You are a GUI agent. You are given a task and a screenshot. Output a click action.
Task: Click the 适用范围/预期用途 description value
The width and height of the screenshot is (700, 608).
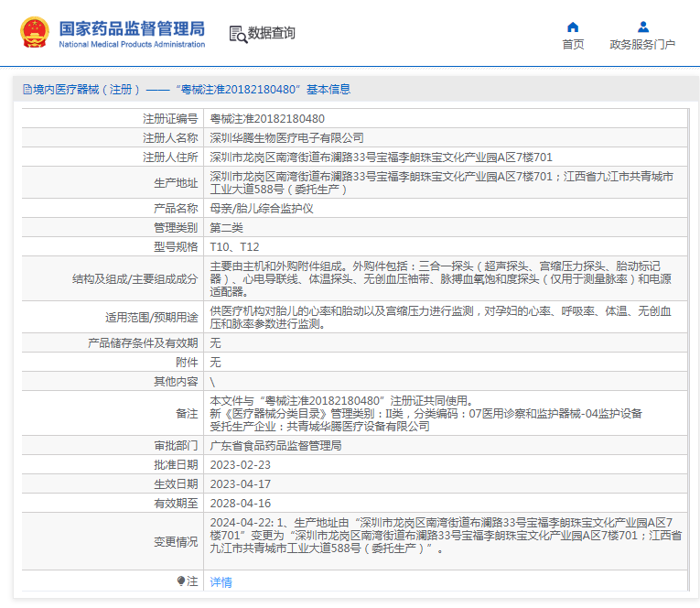(441, 317)
